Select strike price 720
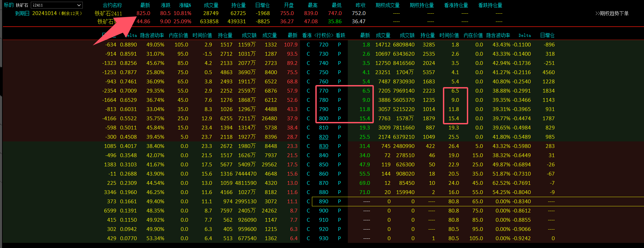This screenshot has width=644, height=248. [x=324, y=45]
